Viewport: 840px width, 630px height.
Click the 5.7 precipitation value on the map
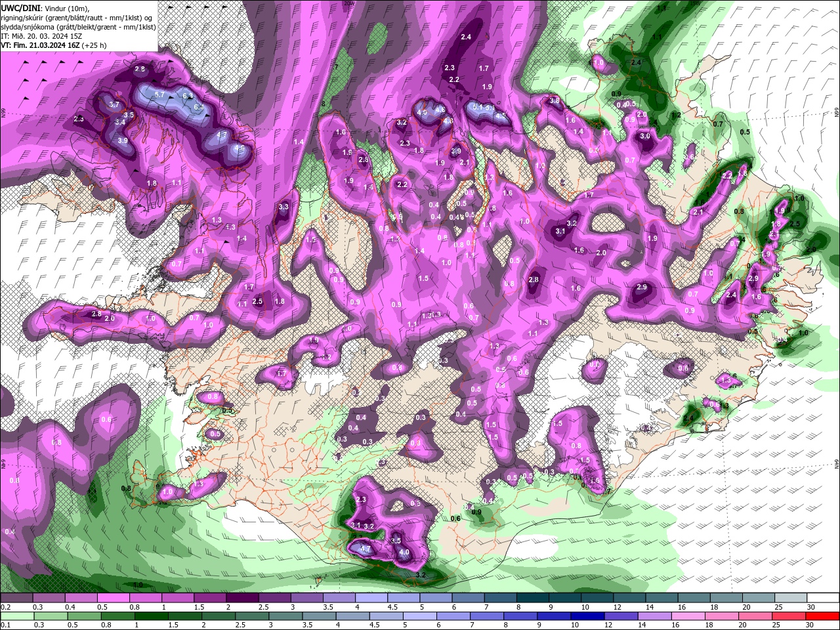pyautogui.click(x=159, y=94)
